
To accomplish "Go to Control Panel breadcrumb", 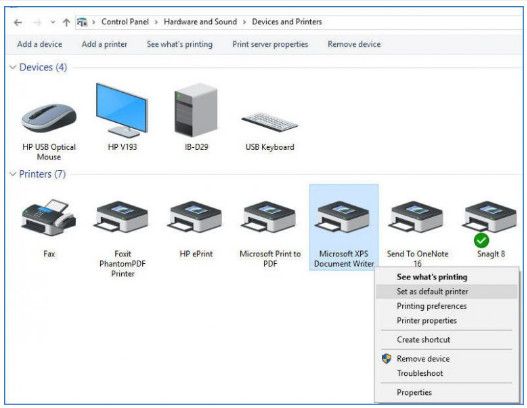I will [x=125, y=22].
